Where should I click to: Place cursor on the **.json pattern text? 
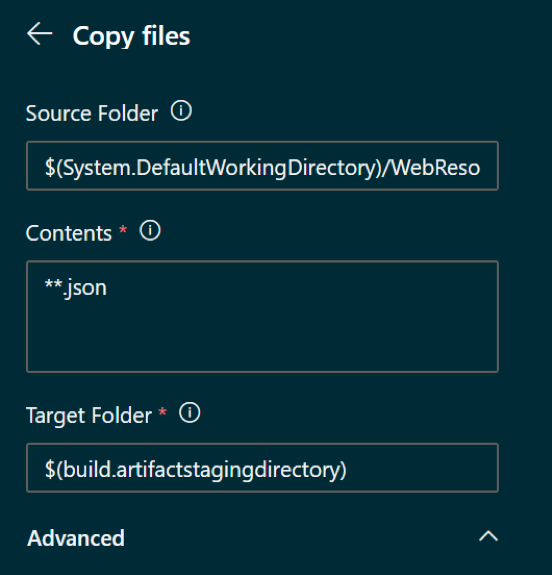[76, 288]
